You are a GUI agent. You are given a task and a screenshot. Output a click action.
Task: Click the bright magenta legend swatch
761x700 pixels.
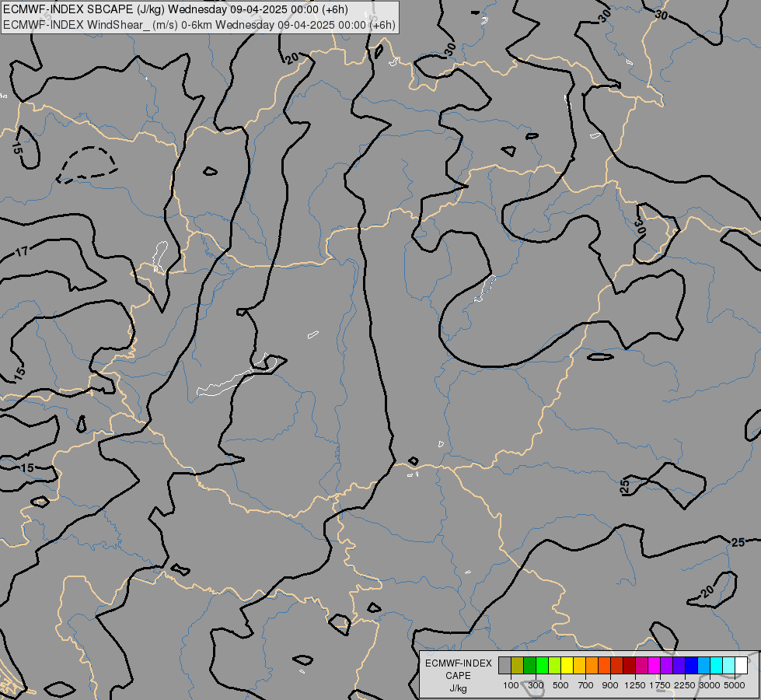tap(655, 666)
